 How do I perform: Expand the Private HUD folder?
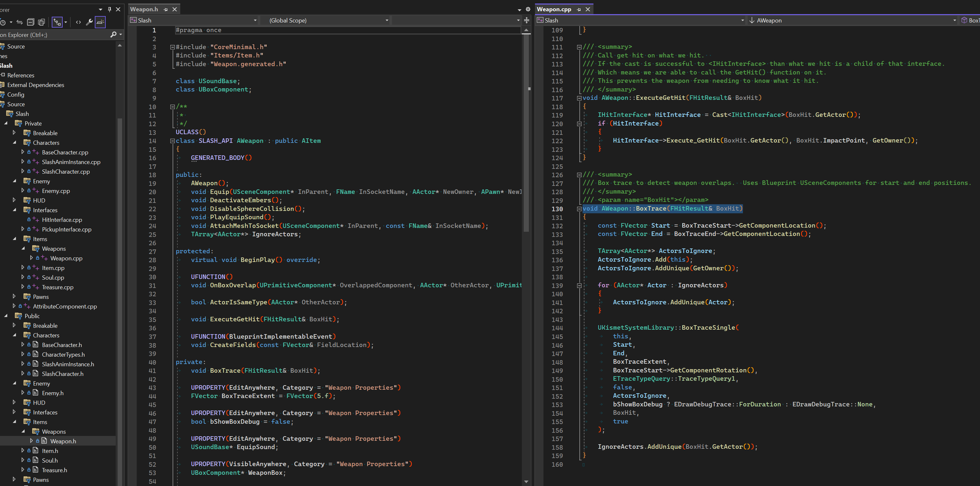coord(14,200)
